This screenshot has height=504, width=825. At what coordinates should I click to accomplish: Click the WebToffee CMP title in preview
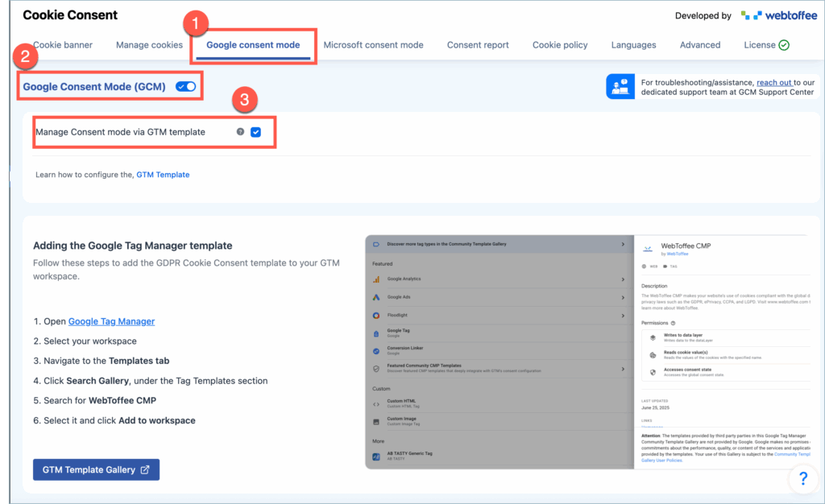point(686,246)
